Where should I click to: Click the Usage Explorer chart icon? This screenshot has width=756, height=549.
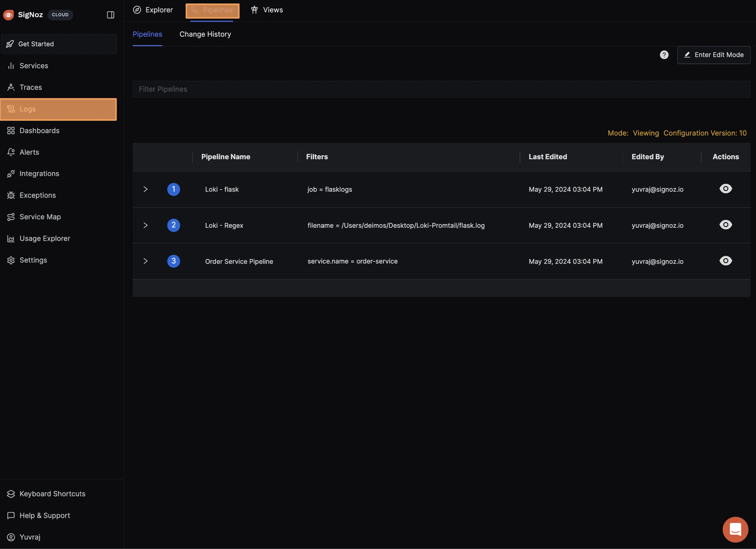pyautogui.click(x=11, y=238)
